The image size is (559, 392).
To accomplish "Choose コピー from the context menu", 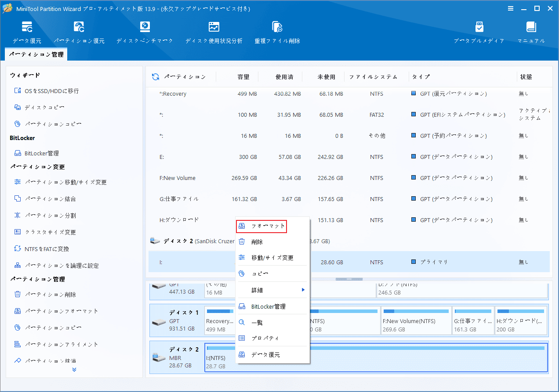I will (x=273, y=273).
